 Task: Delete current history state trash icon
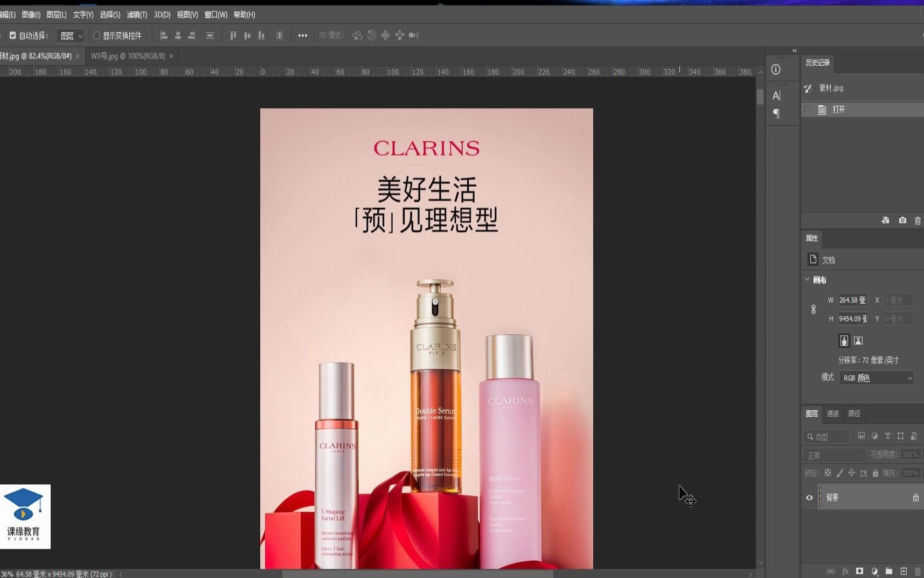click(x=918, y=221)
